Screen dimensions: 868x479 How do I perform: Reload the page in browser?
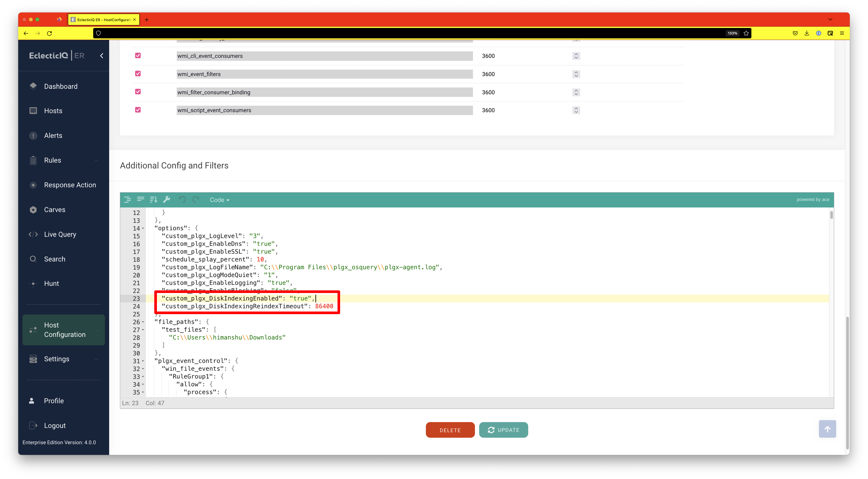pyautogui.click(x=49, y=33)
